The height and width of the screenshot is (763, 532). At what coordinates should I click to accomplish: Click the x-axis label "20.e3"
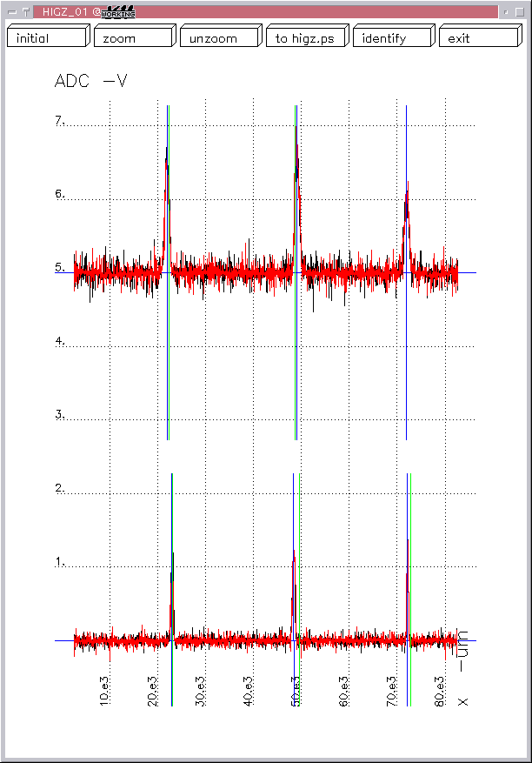152,691
